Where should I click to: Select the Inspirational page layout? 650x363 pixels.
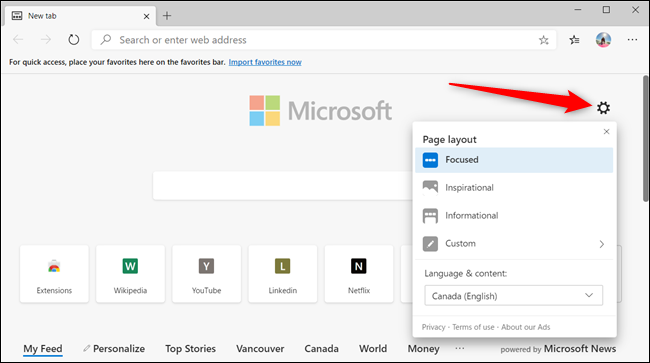(x=514, y=188)
